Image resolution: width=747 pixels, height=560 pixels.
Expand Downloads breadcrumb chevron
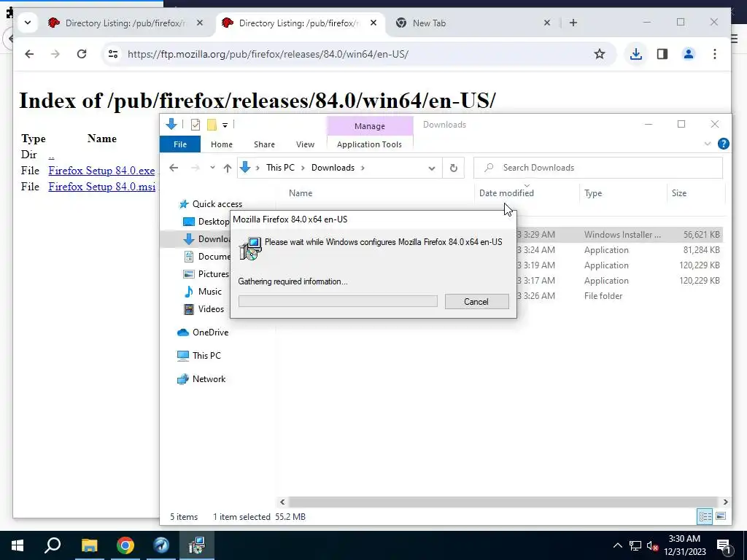[x=363, y=168]
